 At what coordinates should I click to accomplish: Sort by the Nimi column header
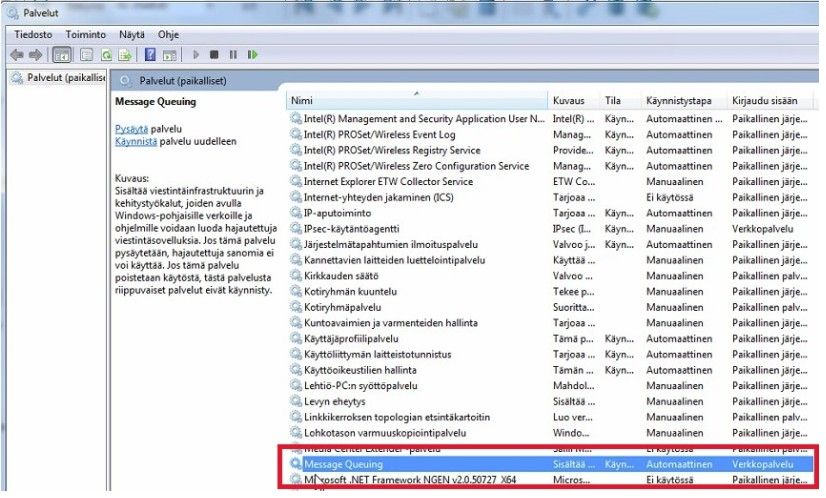(417, 101)
